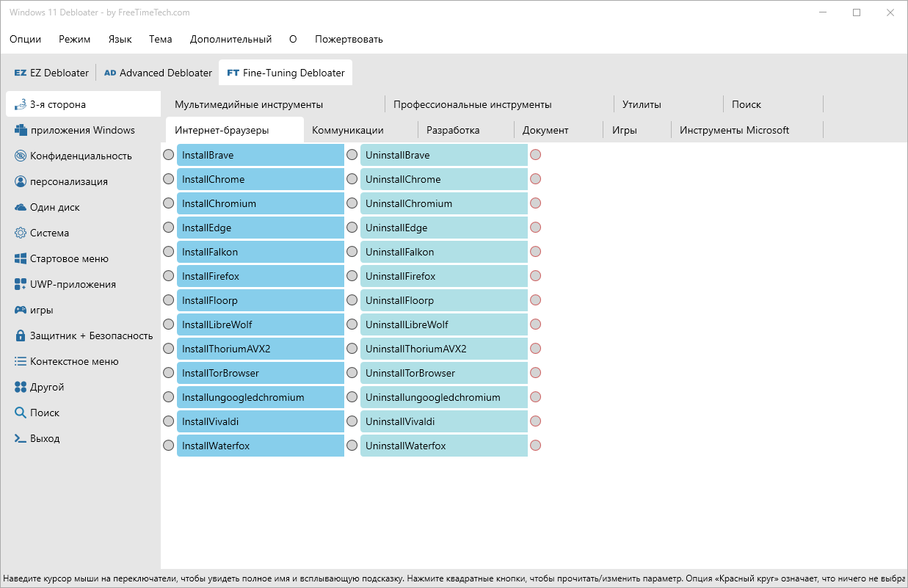The height and width of the screenshot is (588, 908).
Task: Enable the radio button next to InstallVivaldi
Action: click(x=169, y=421)
